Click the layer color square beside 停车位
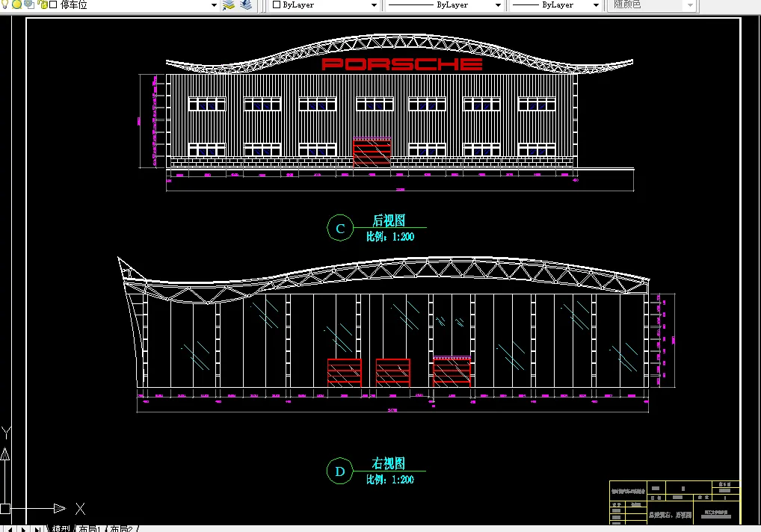The height and width of the screenshot is (532, 761). pyautogui.click(x=53, y=4)
